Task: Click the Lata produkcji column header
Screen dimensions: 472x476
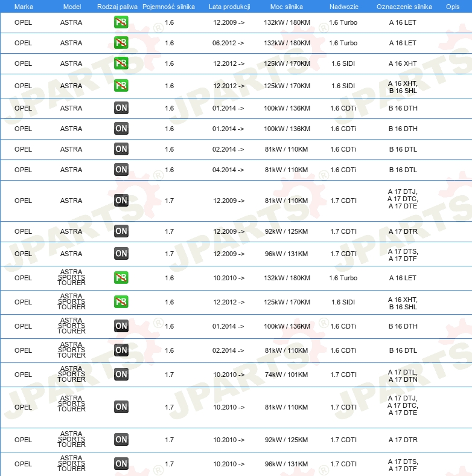Action: click(229, 7)
